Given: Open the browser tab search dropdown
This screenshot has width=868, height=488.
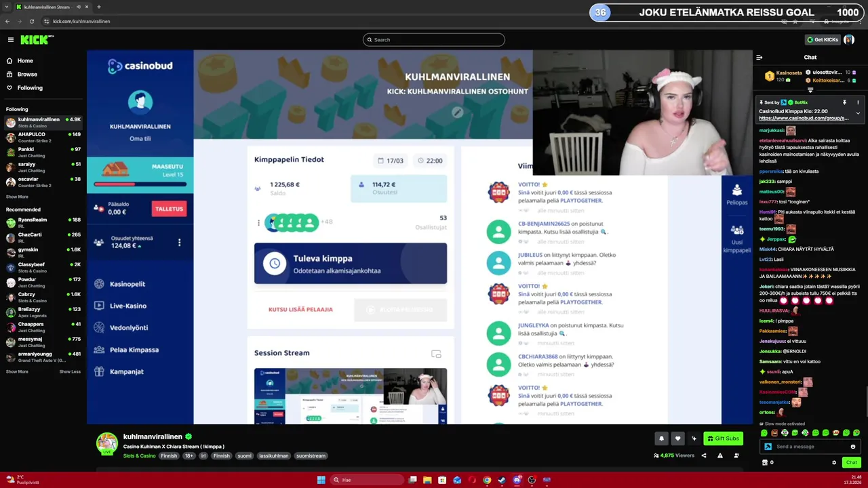Looking at the screenshot, I should click(7, 7).
